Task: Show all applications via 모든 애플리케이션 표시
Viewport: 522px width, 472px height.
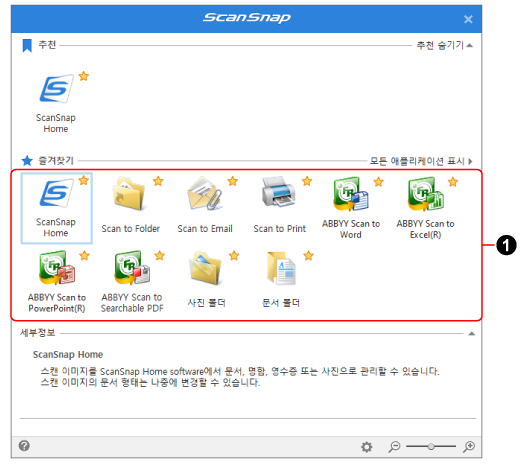Action: (x=421, y=161)
